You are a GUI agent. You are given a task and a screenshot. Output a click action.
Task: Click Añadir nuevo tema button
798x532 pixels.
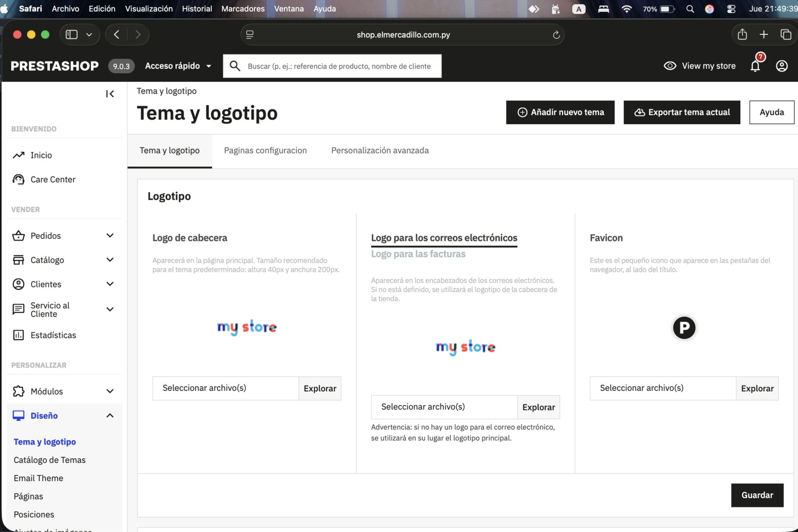pos(560,112)
